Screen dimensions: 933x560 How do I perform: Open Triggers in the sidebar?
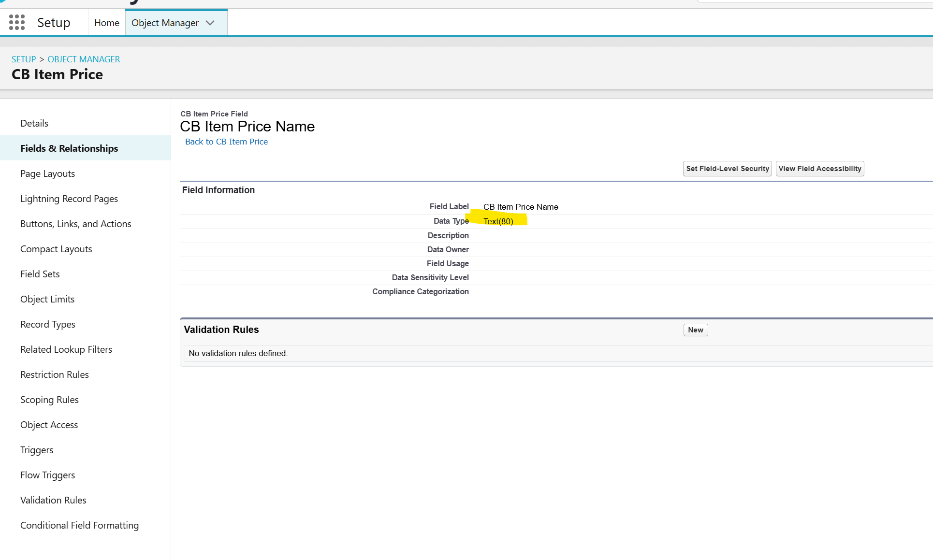click(37, 450)
